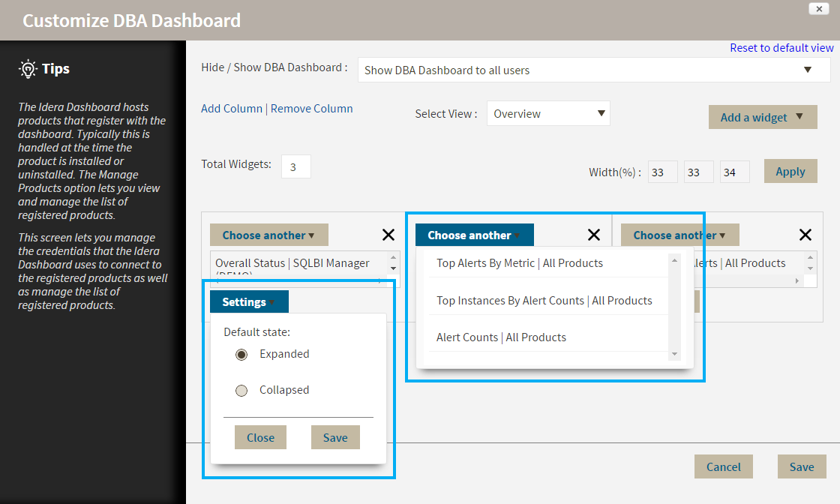Remove the first widget with its X icon

388,235
